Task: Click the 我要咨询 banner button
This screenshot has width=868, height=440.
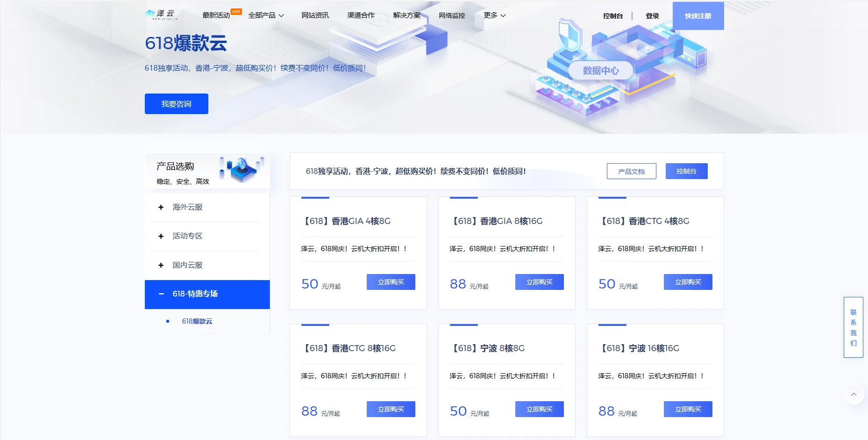Action: pyautogui.click(x=177, y=104)
